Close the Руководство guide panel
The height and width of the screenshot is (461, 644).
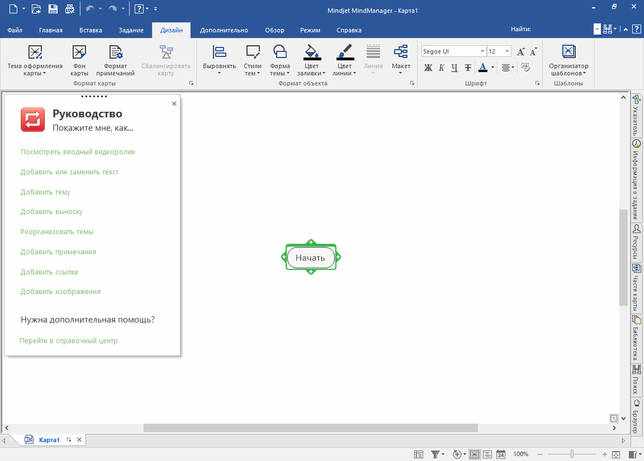coord(174,104)
